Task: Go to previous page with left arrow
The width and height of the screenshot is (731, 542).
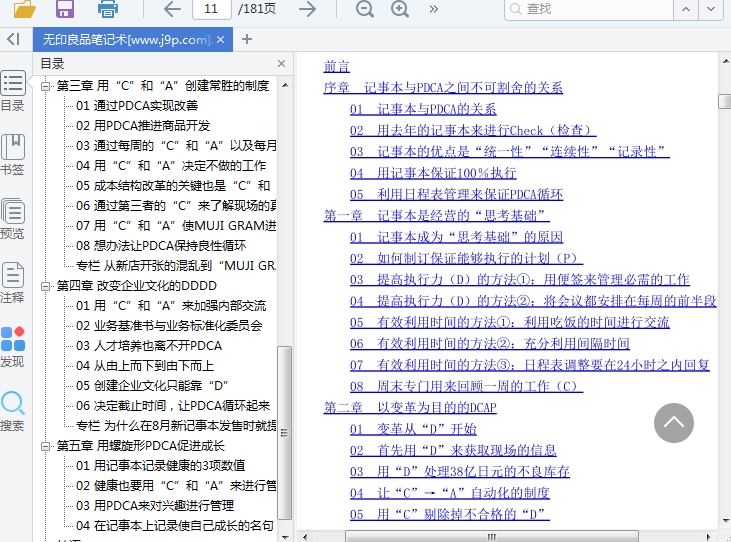Action: pyautogui.click(x=172, y=9)
